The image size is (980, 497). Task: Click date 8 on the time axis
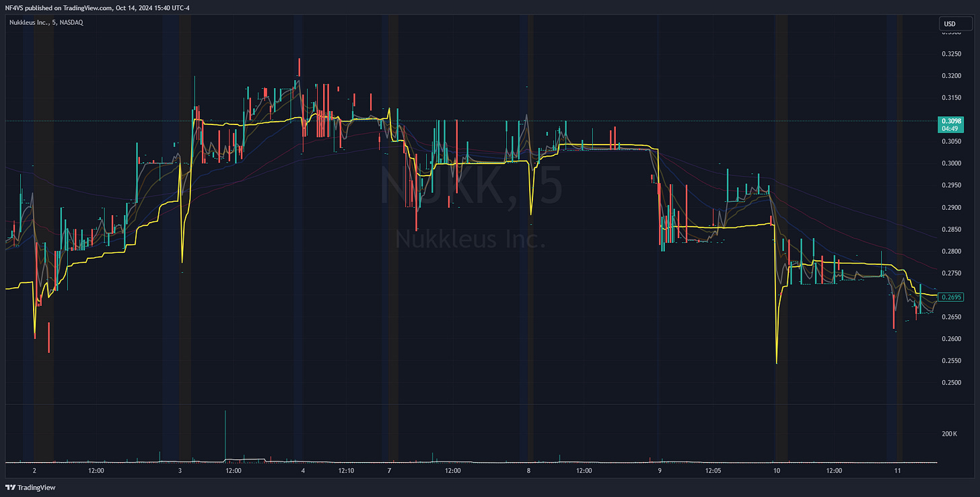(x=529, y=471)
